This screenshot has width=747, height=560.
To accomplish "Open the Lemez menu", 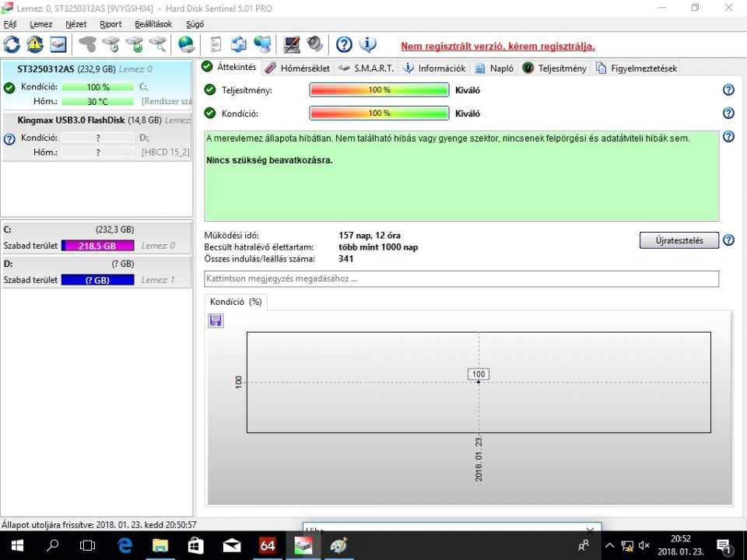I will pyautogui.click(x=41, y=24).
